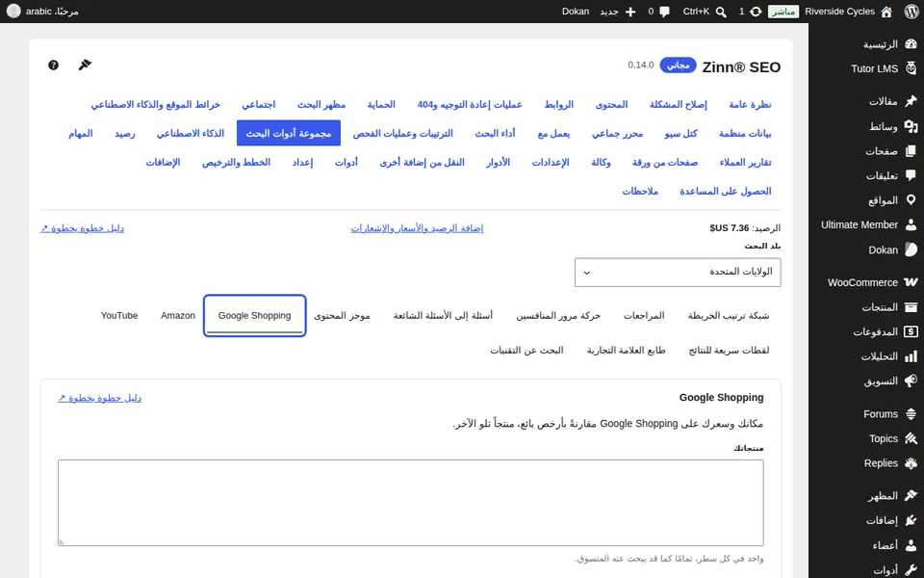Click the comments bubble icon
This screenshot has height=578, width=924.
[665, 12]
